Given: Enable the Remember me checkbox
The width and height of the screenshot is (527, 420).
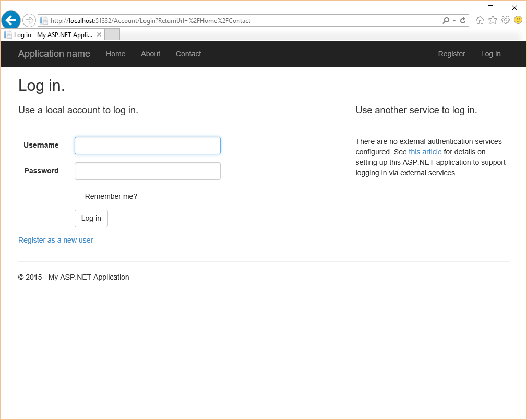Looking at the screenshot, I should click(78, 197).
